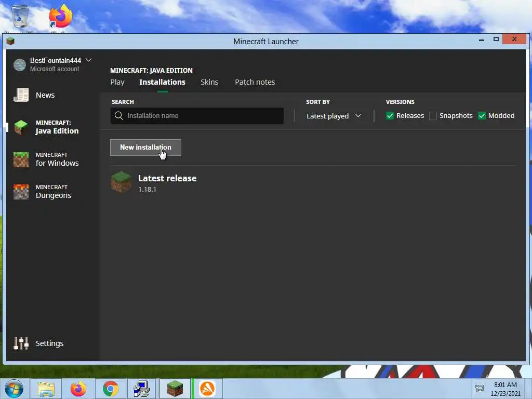Toggle the Modded checkbox
The height and width of the screenshot is (399, 532).
[482, 116]
